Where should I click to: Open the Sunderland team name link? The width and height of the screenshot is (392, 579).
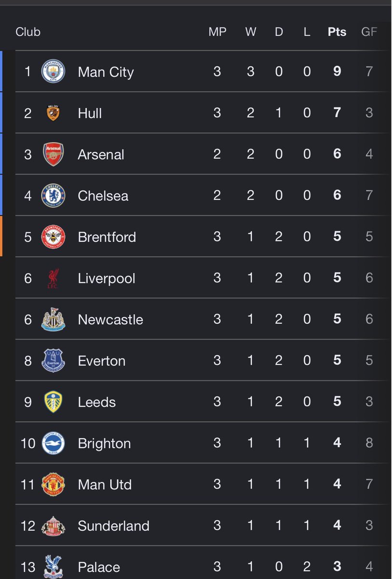pos(113,526)
